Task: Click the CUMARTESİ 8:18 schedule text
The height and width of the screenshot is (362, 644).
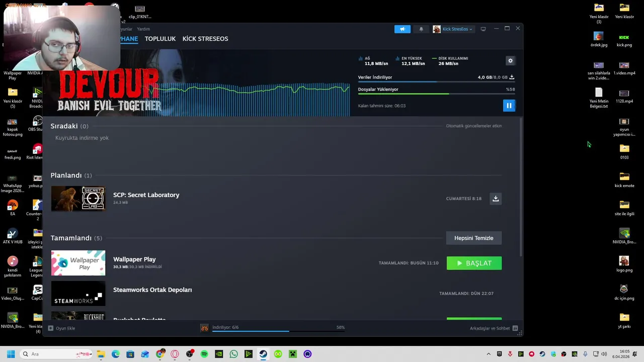Action: (463, 199)
